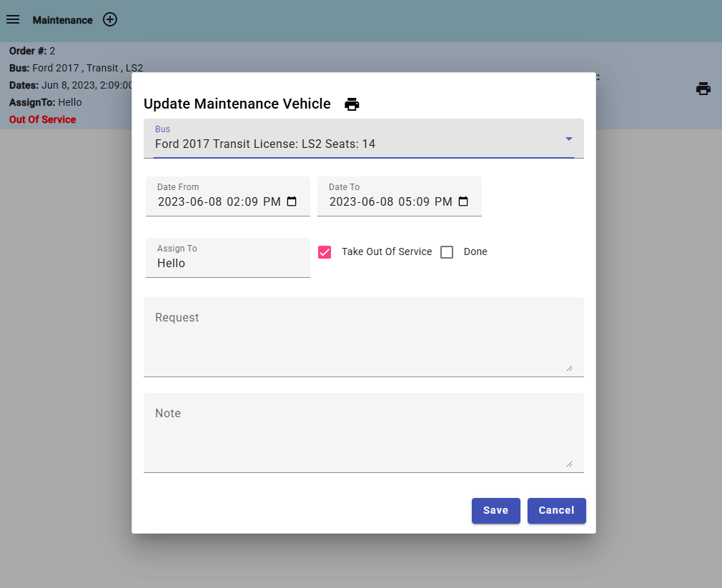Click Update Maintenance Vehicle dialog heading
The image size is (722, 588).
237,104
